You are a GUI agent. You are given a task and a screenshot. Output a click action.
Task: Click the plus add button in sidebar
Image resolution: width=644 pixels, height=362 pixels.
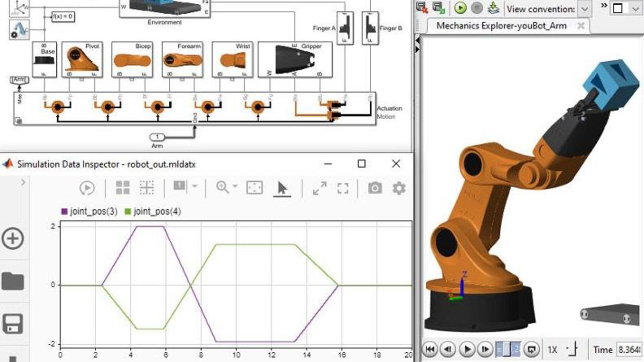[13, 239]
